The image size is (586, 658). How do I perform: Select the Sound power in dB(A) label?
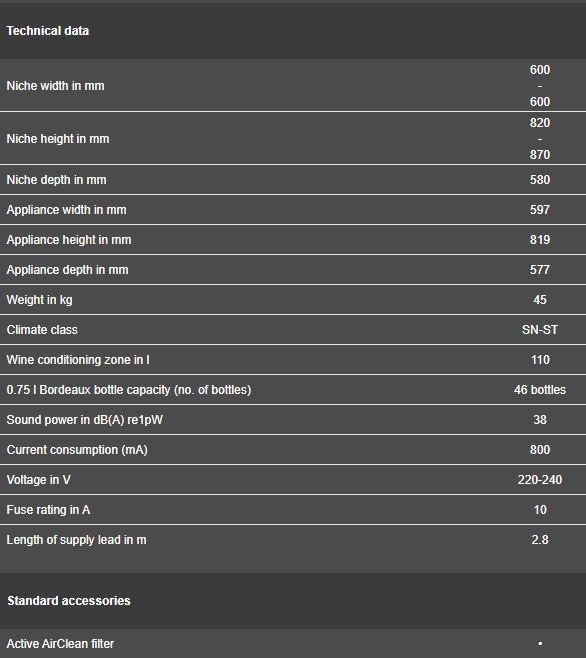84,420
